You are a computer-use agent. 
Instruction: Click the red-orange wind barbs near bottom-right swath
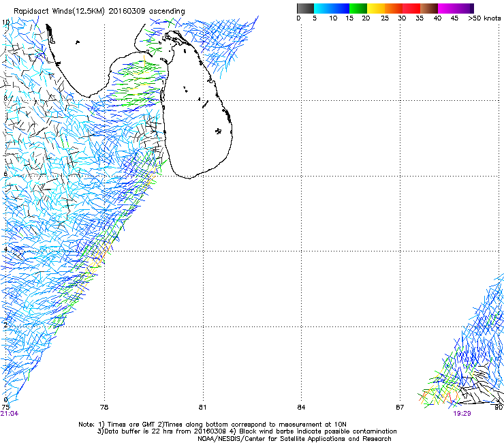click(x=439, y=396)
